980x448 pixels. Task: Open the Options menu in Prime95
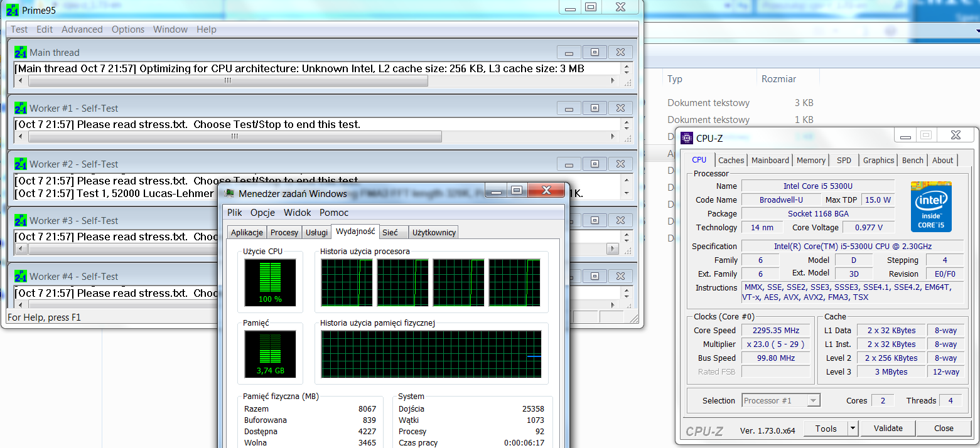pos(128,29)
